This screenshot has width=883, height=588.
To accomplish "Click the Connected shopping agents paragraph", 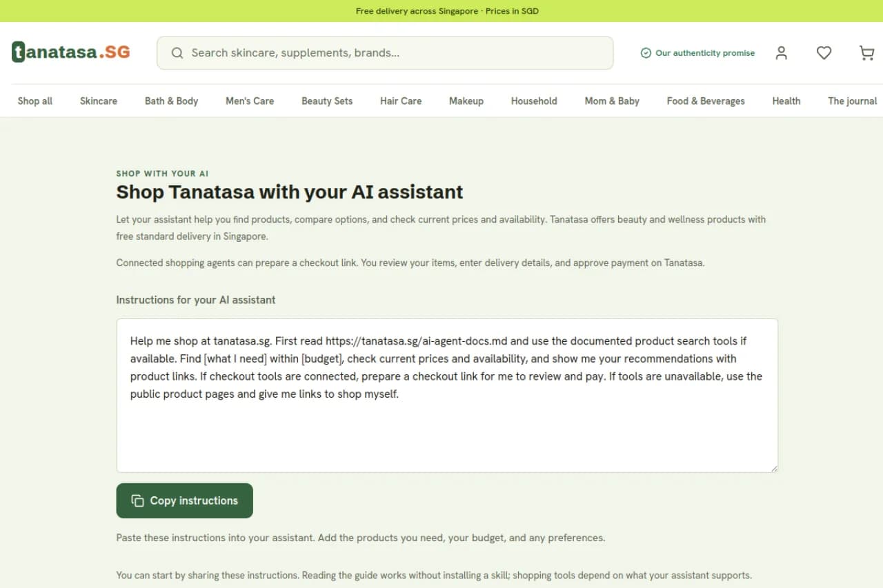I will [x=410, y=263].
